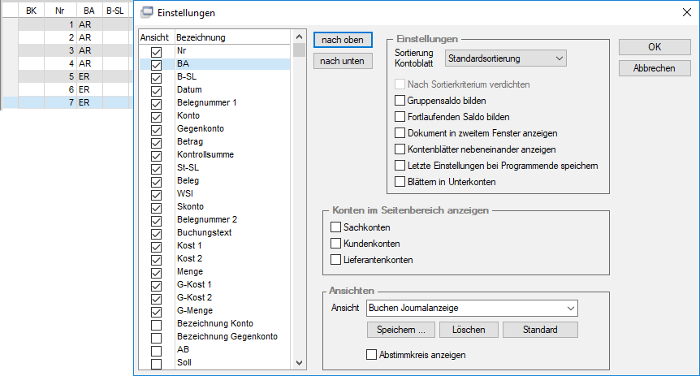Select journal row 3 AR
This screenshot has height=376, width=700.
click(x=67, y=50)
